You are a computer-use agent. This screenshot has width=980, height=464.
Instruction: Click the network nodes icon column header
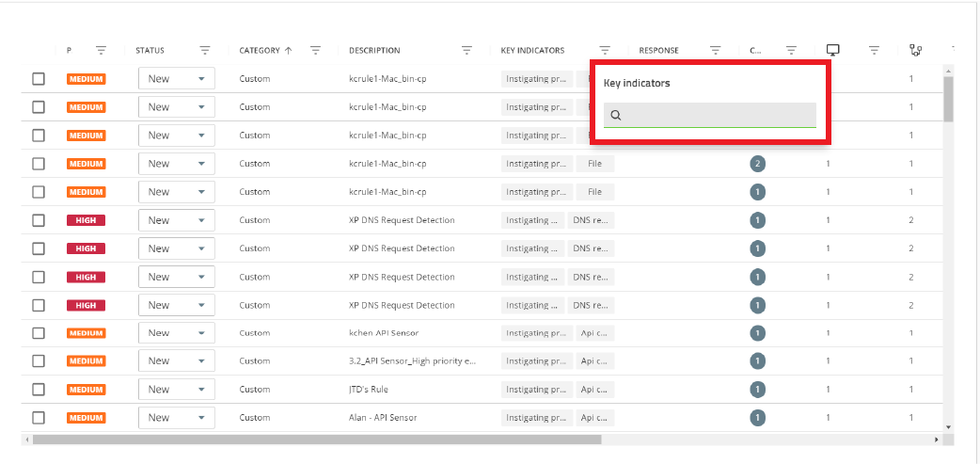pyautogui.click(x=916, y=50)
